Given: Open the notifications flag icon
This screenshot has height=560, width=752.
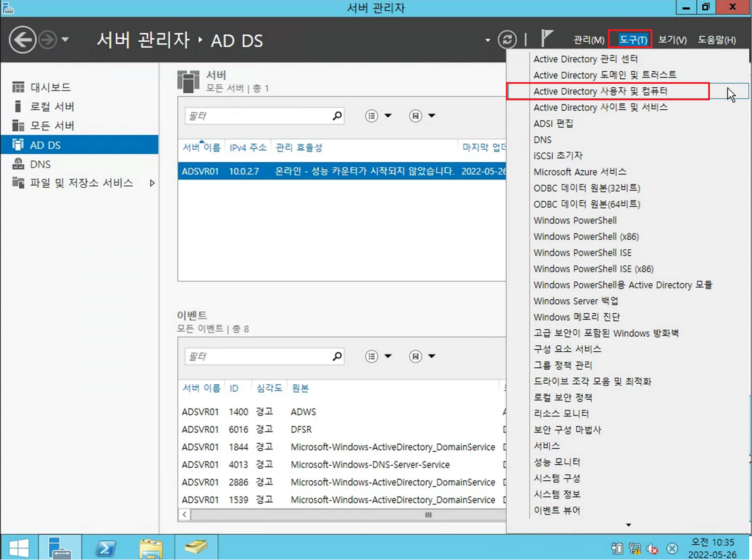Looking at the screenshot, I should 547,38.
